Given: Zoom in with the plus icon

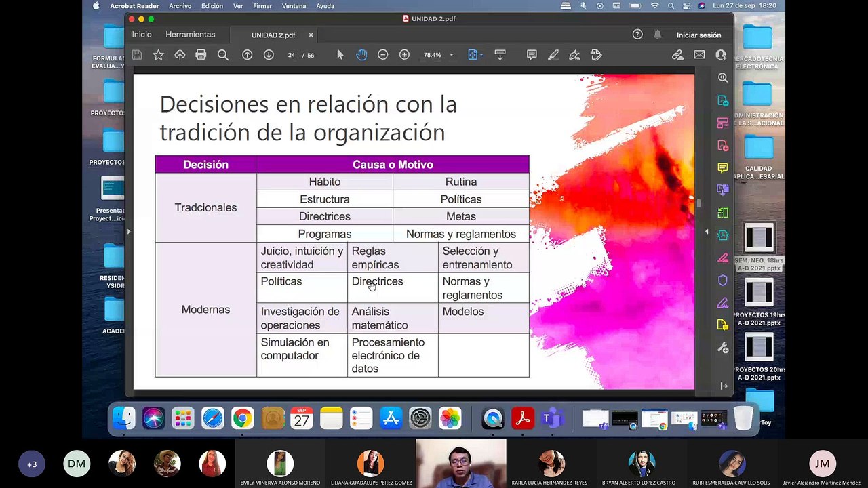Looking at the screenshot, I should [404, 55].
